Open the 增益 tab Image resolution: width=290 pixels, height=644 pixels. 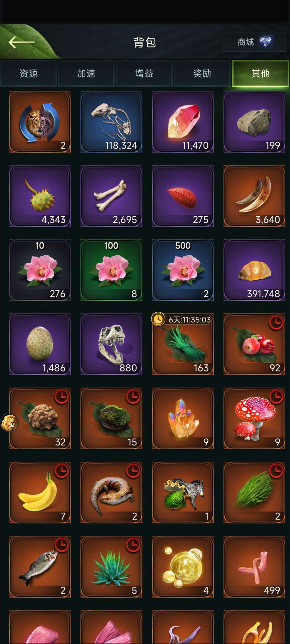(144, 73)
